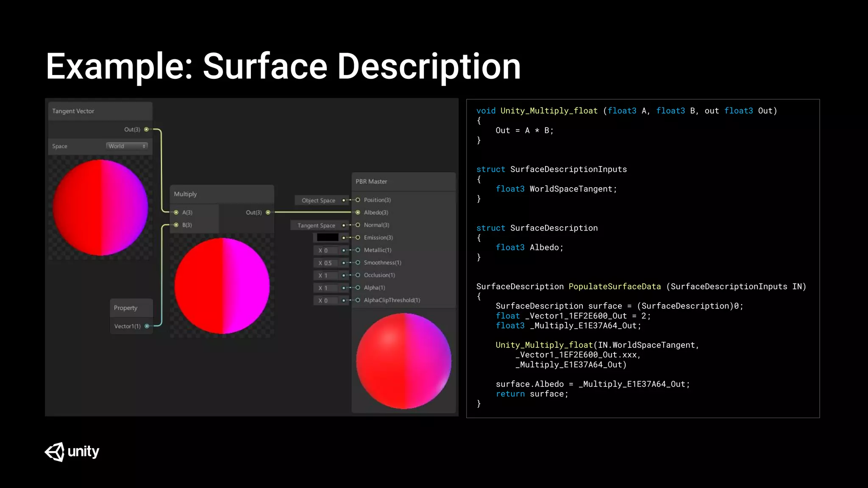Click the 'return surface;' line

tap(532, 394)
